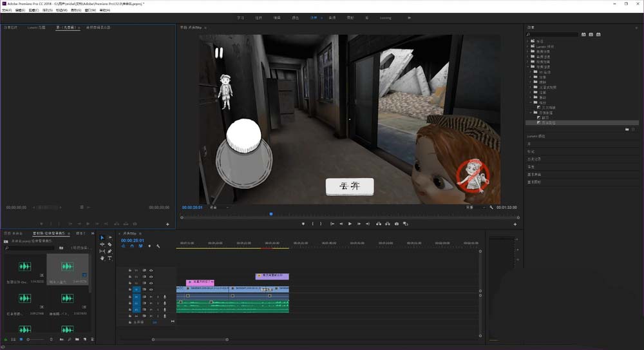
Task: Click the timeline timecode 00:00:25:01
Action: coord(132,240)
